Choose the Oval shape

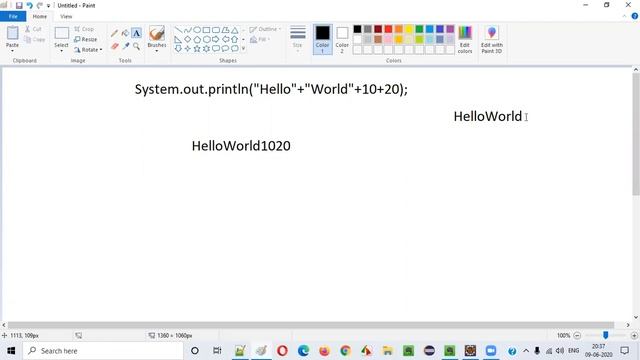coord(197,30)
